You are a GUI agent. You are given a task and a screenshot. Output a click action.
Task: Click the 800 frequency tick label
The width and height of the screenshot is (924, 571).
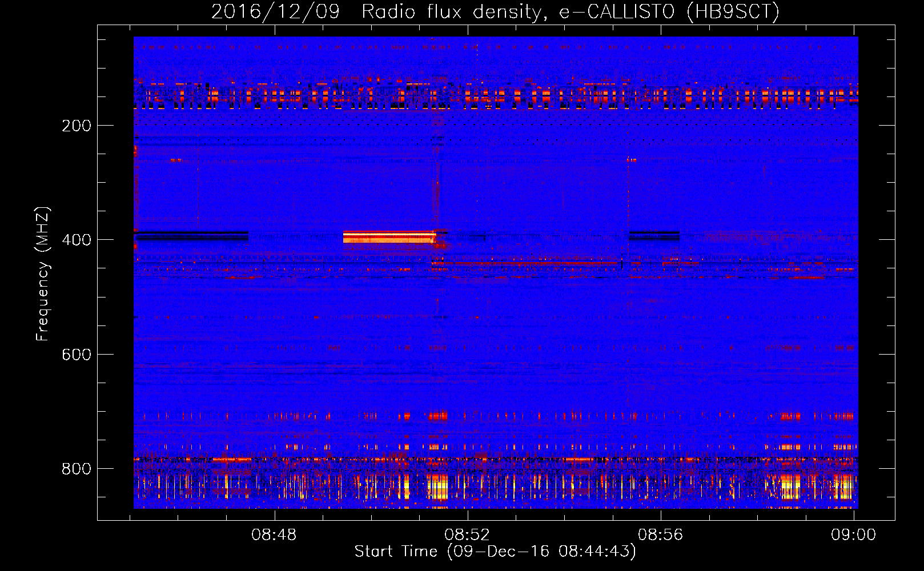pos(77,469)
